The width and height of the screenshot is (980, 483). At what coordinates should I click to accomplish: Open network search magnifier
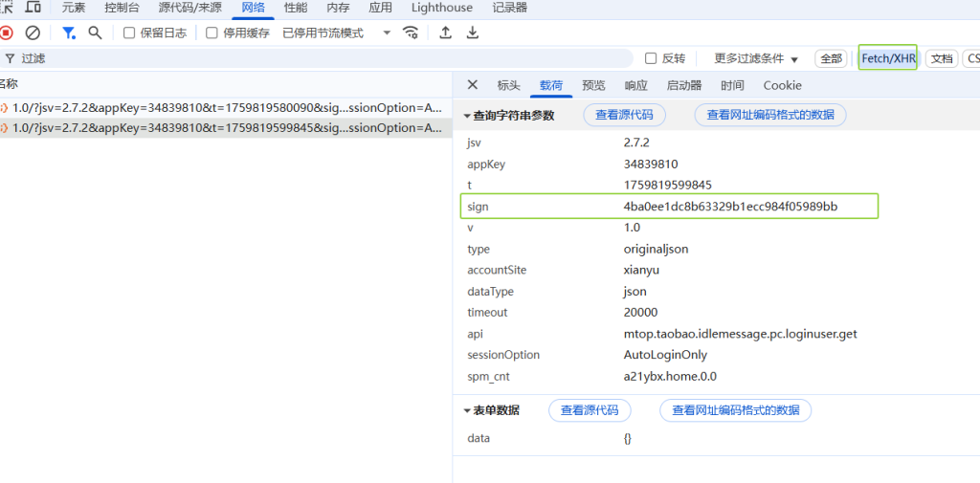[x=95, y=33]
